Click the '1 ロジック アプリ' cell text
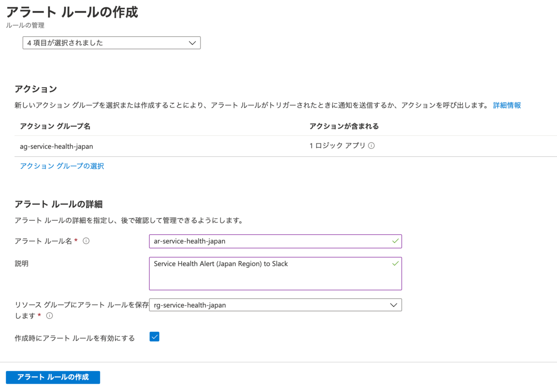Viewport: 557px width, 392px height. pyautogui.click(x=337, y=146)
